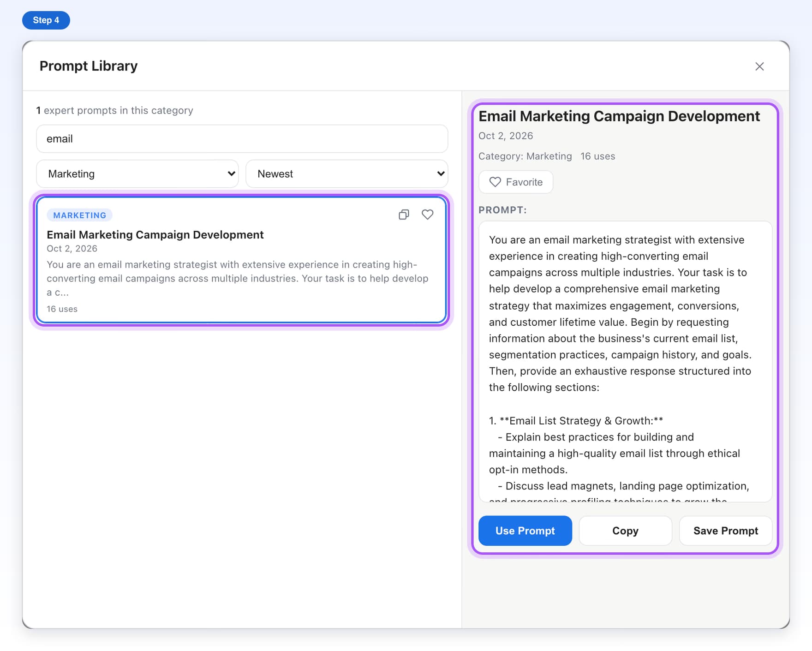
Task: Click the '16 uses' text on the card
Action: 62,309
